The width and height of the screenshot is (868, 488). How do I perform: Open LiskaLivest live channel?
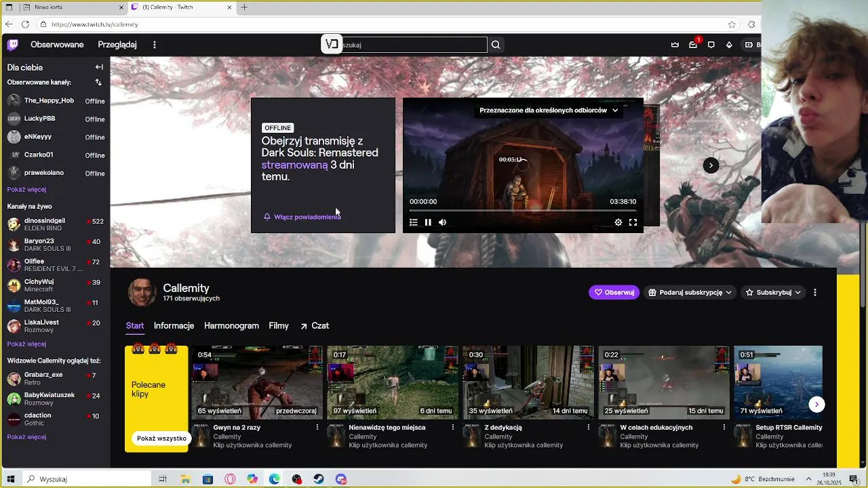[x=55, y=326]
